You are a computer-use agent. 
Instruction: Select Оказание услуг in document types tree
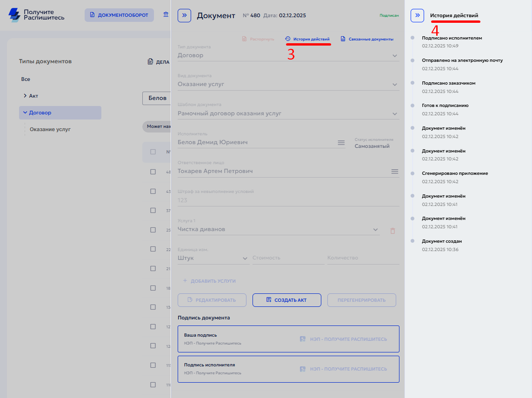point(50,129)
